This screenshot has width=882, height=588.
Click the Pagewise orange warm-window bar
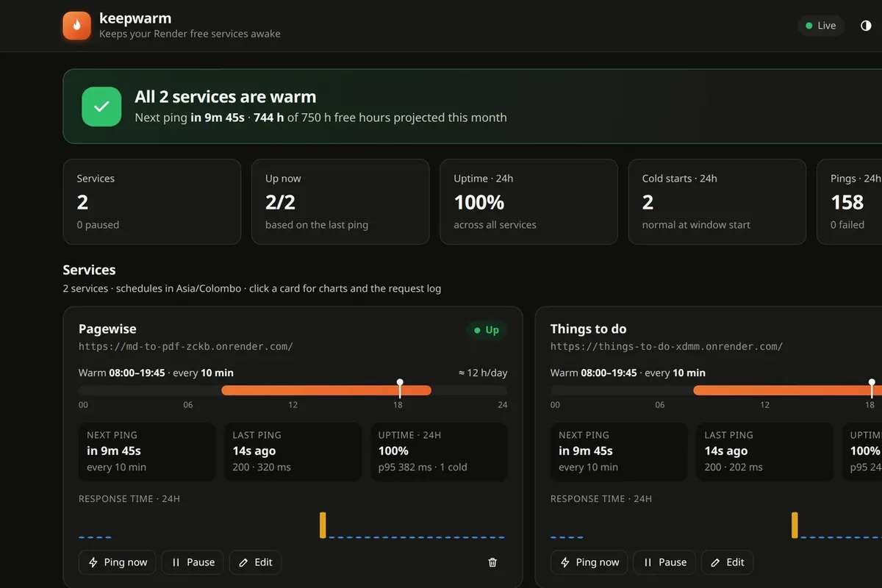[x=326, y=390]
